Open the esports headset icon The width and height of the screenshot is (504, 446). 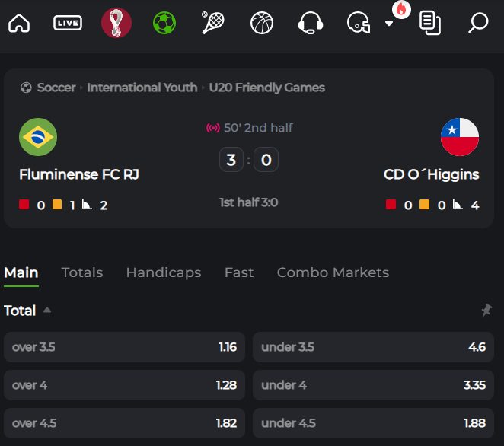click(310, 23)
